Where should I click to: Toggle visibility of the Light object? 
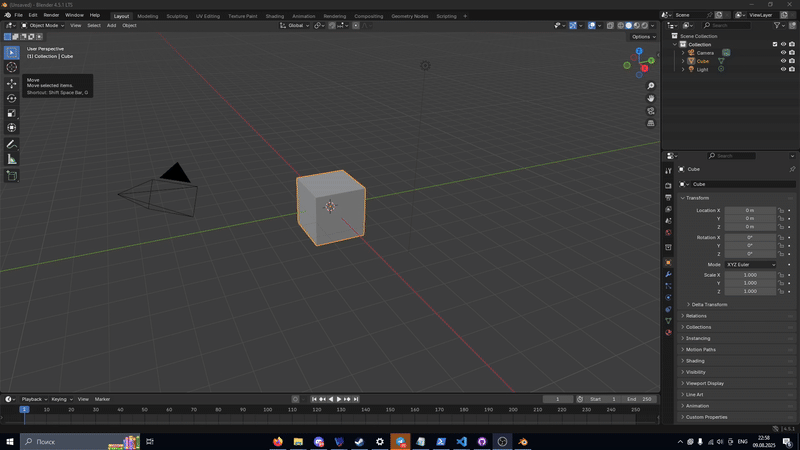tap(782, 70)
